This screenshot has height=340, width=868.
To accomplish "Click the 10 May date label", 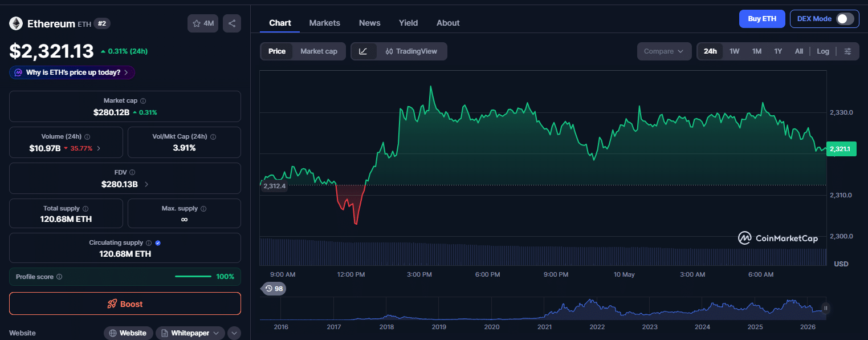I will click(x=624, y=274).
